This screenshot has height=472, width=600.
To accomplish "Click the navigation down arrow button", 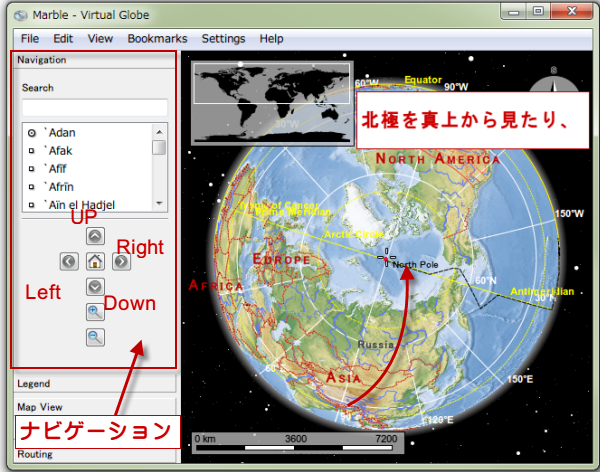I will [95, 287].
